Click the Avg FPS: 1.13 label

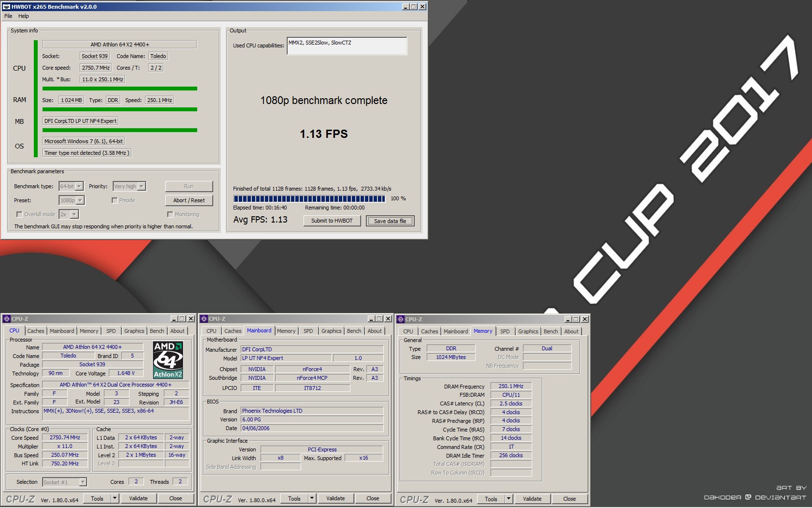tap(260, 220)
